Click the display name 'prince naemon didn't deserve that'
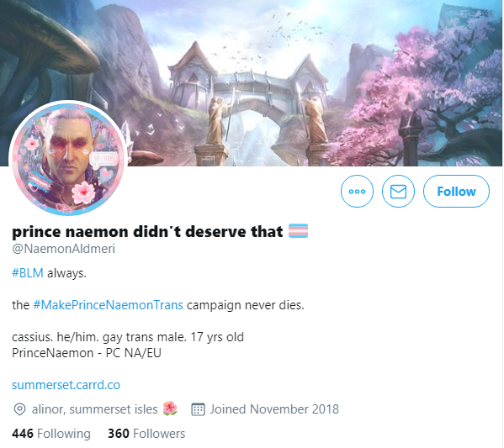The width and height of the screenshot is (504, 448). pos(147,231)
